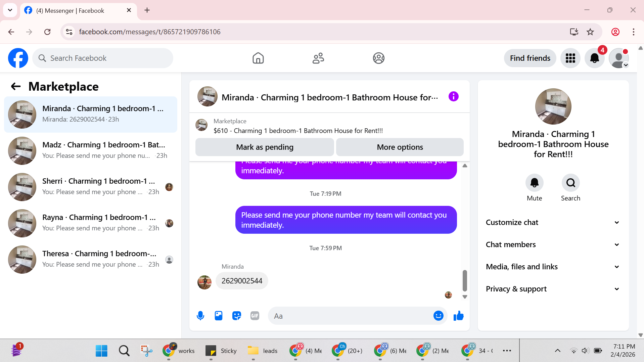This screenshot has height=362, width=644.
Task: Search in conversation using magnifier icon
Action: tap(570, 183)
